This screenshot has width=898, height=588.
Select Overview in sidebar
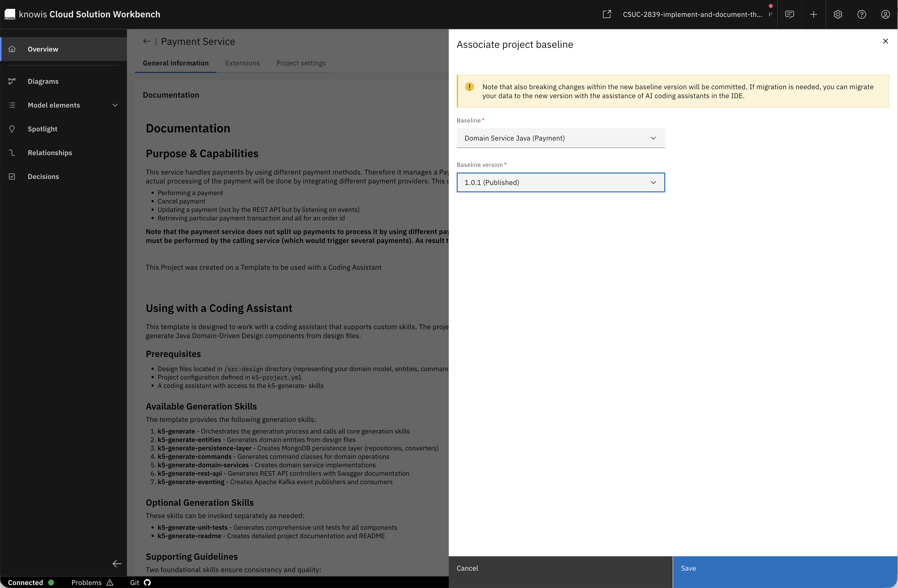(x=64, y=49)
